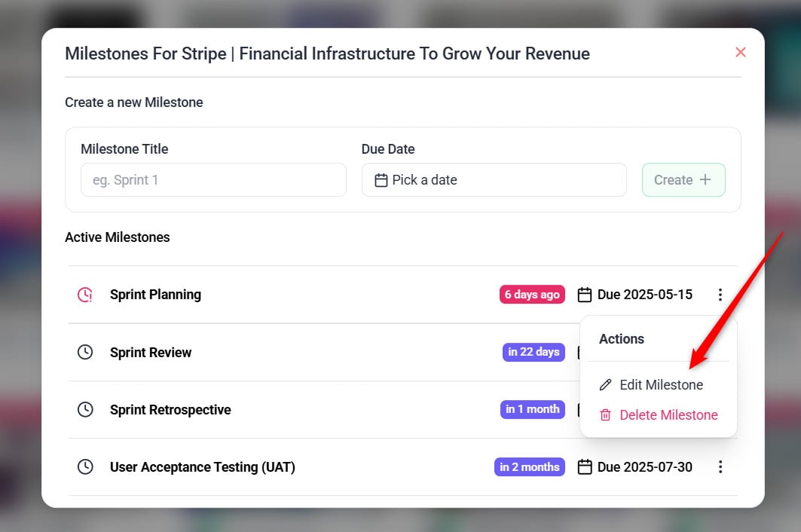Open the three-dot menu for User Acceptance Testing

point(720,467)
